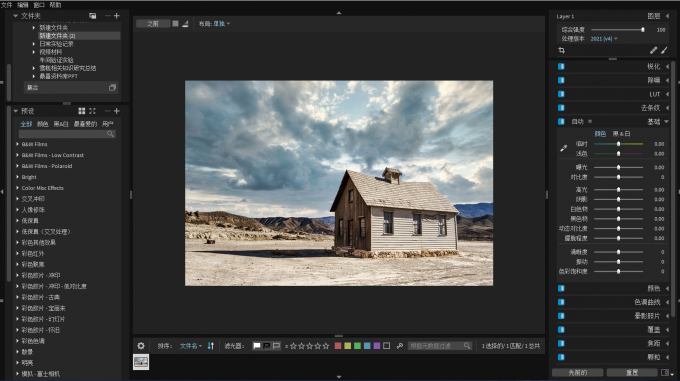Choose the pencil spot-heal tool icon
Image resolution: width=680 pixels, height=381 pixels.
click(x=654, y=50)
